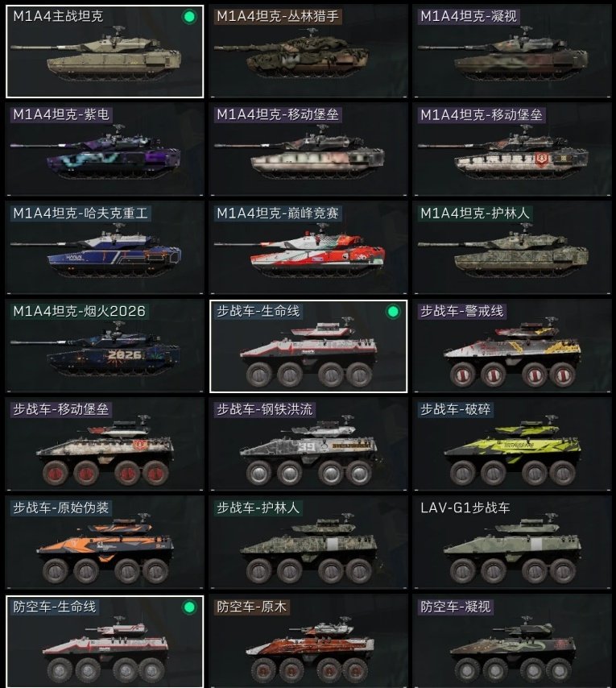
Task: Pick the M1A4坦克-凝视 tank skin
Action: pos(511,52)
